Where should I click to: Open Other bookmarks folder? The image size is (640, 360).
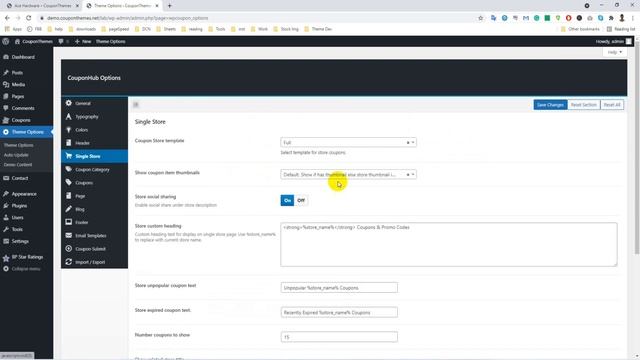click(x=580, y=29)
